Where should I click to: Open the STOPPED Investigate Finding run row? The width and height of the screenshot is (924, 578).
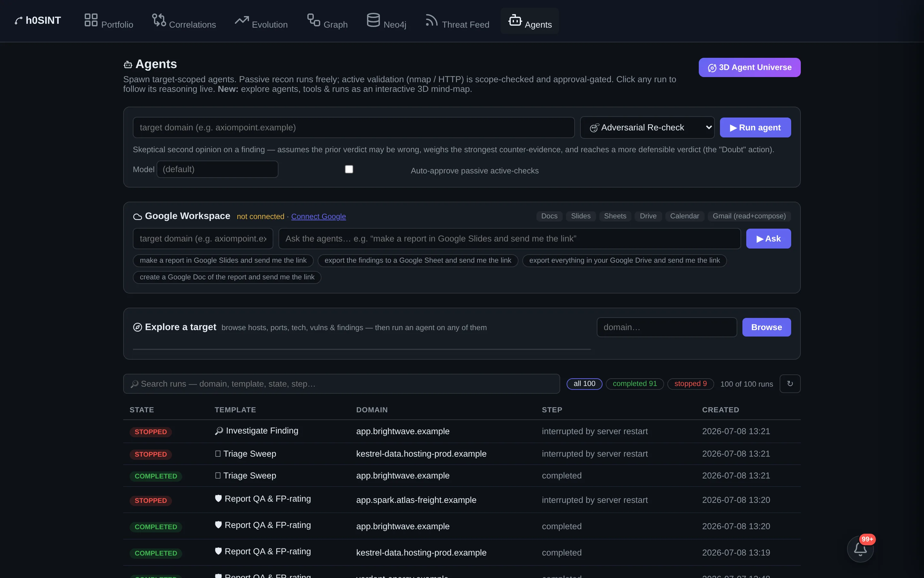(x=462, y=432)
